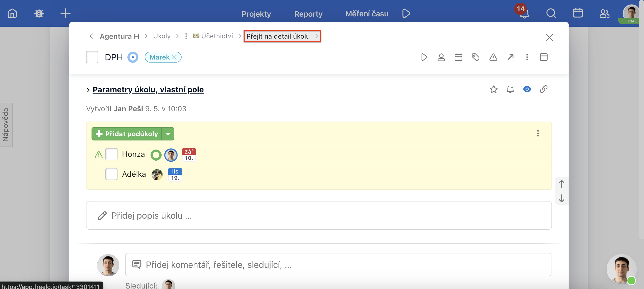Check the Honza subtask checkbox
This screenshot has height=289, width=644.
click(111, 154)
